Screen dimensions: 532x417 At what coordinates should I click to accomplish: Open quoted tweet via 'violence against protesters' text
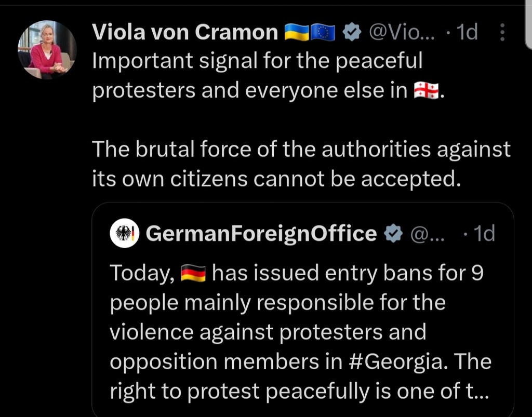(x=268, y=332)
